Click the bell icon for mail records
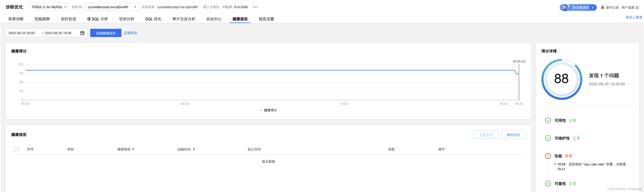 click(x=603, y=8)
